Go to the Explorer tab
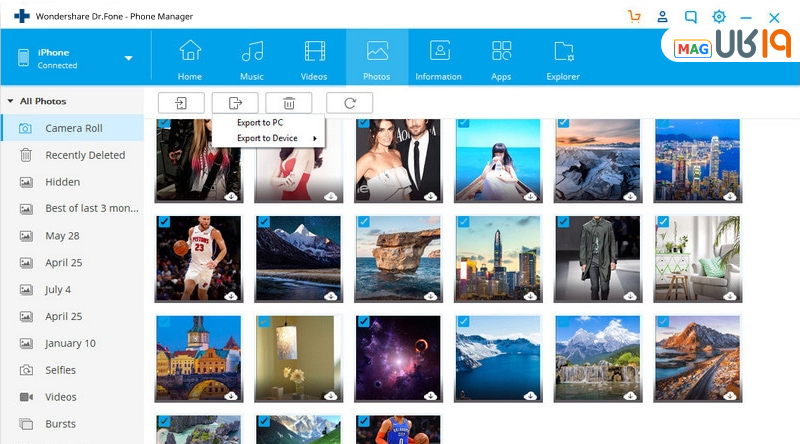800x444 pixels. pos(563,58)
